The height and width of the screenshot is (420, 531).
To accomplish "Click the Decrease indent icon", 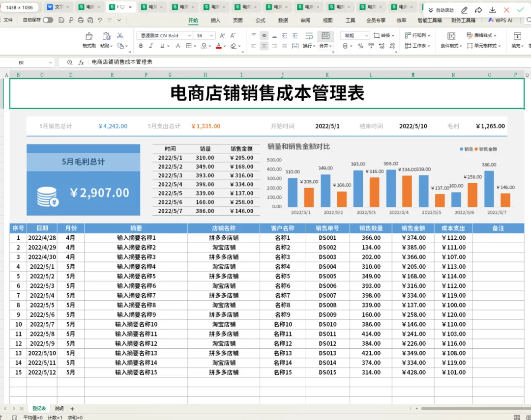I will point(285,35).
